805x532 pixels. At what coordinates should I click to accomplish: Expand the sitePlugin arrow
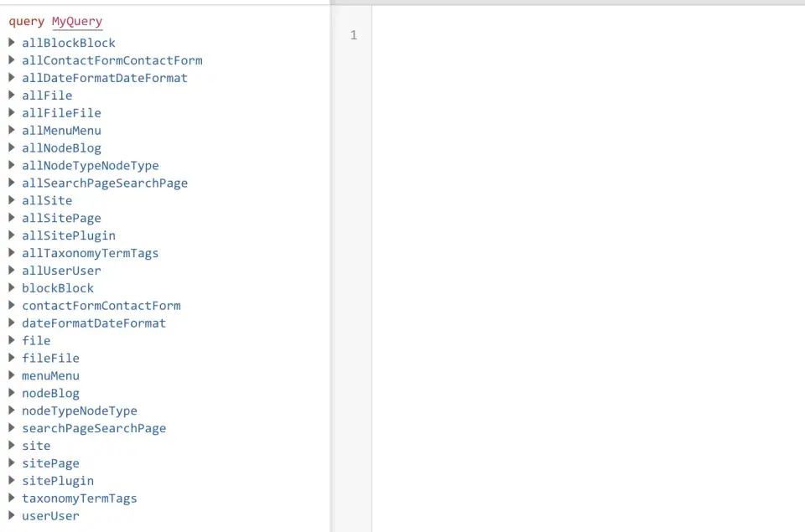11,480
